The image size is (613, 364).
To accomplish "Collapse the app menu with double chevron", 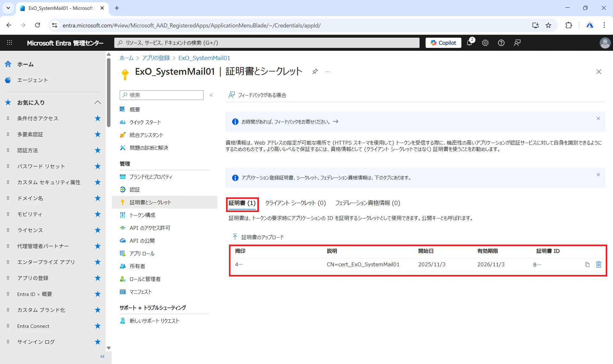I will [x=211, y=95].
